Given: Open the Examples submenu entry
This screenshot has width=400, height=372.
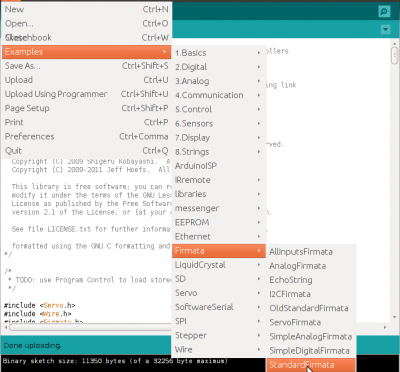Looking at the screenshot, I should pyautogui.click(x=87, y=52).
